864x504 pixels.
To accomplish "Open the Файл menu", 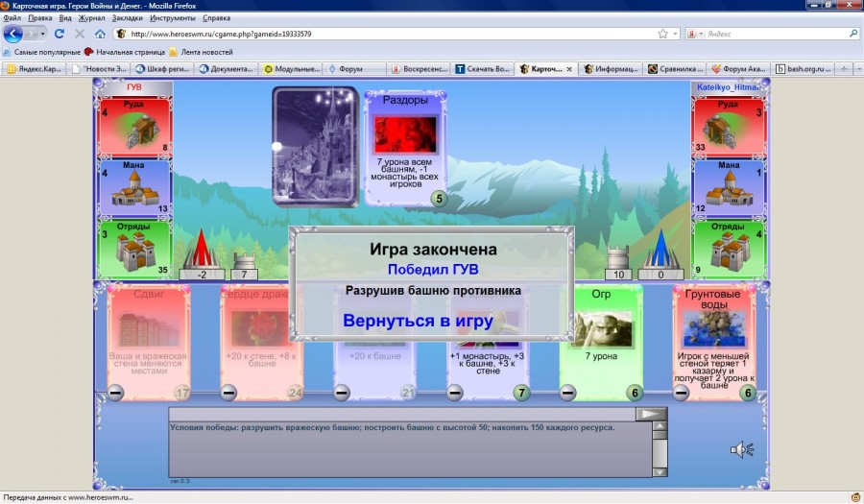I will pyautogui.click(x=12, y=17).
